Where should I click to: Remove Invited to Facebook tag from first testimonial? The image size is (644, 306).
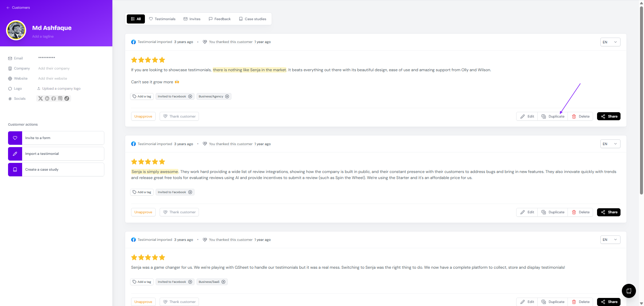pos(190,96)
